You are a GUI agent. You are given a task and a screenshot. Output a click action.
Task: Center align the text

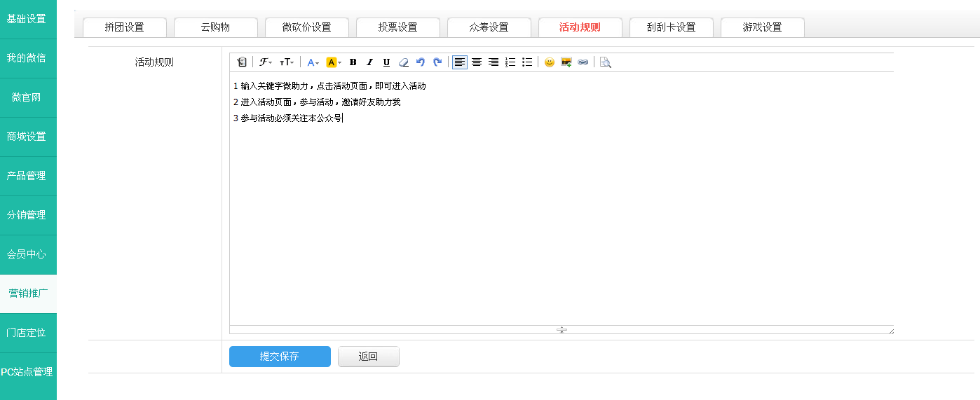point(477,62)
